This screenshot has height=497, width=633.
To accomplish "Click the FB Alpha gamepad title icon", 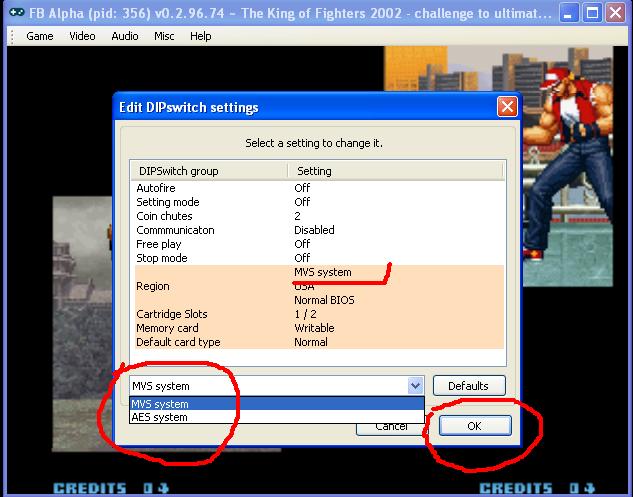I will [17, 13].
